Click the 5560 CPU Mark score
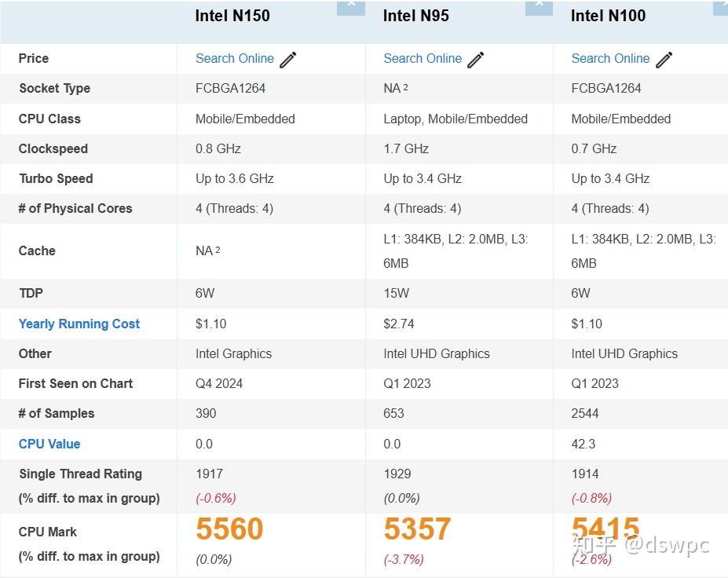 point(229,529)
